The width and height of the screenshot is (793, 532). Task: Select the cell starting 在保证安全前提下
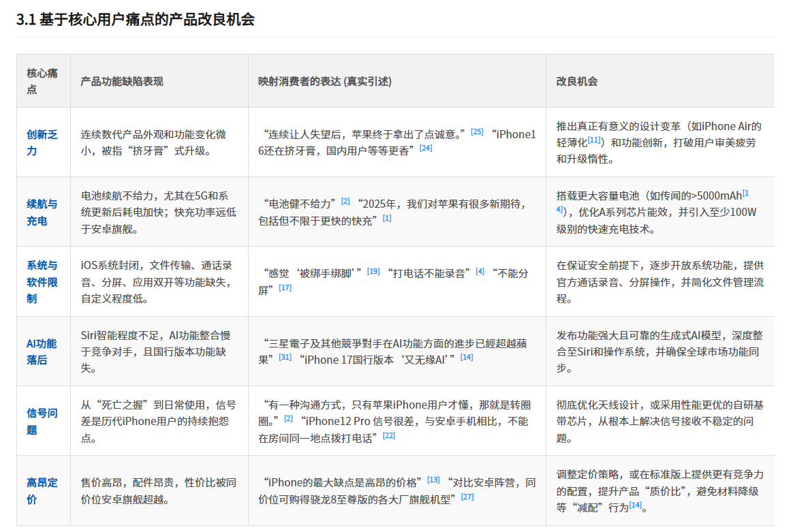point(660,282)
